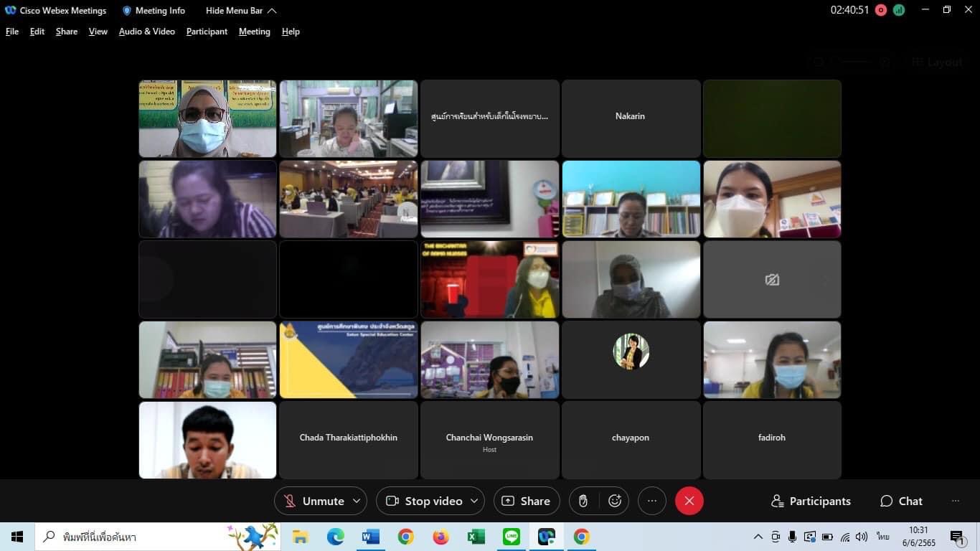Open the emoji reactions icon

[x=615, y=501]
